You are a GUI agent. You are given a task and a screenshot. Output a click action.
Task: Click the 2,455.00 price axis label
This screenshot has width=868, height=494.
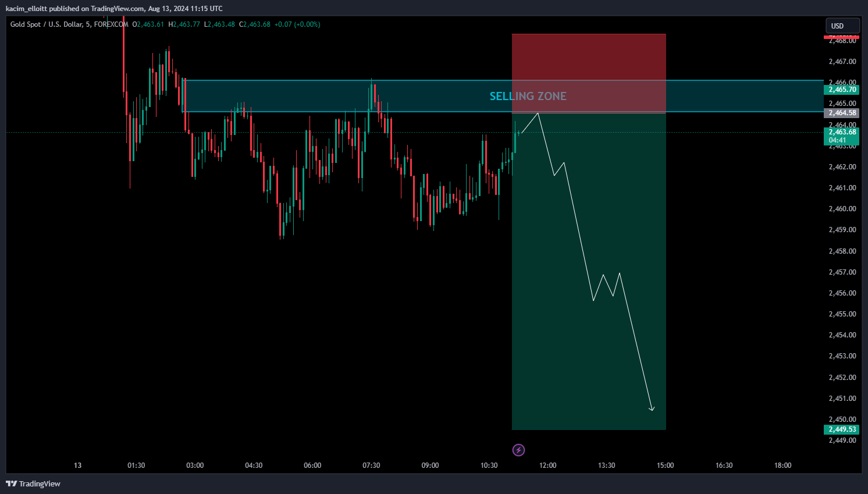point(842,314)
